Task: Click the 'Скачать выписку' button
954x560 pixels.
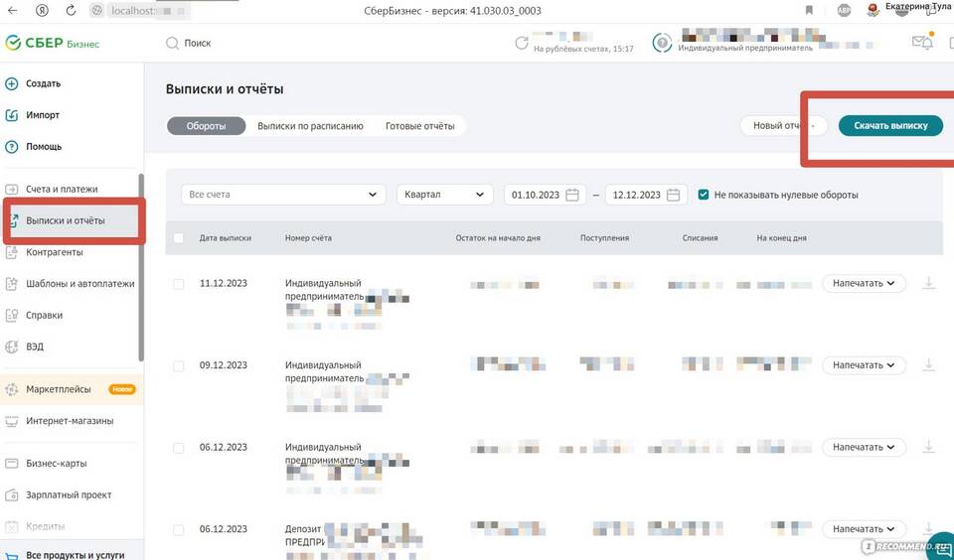Action: point(890,126)
